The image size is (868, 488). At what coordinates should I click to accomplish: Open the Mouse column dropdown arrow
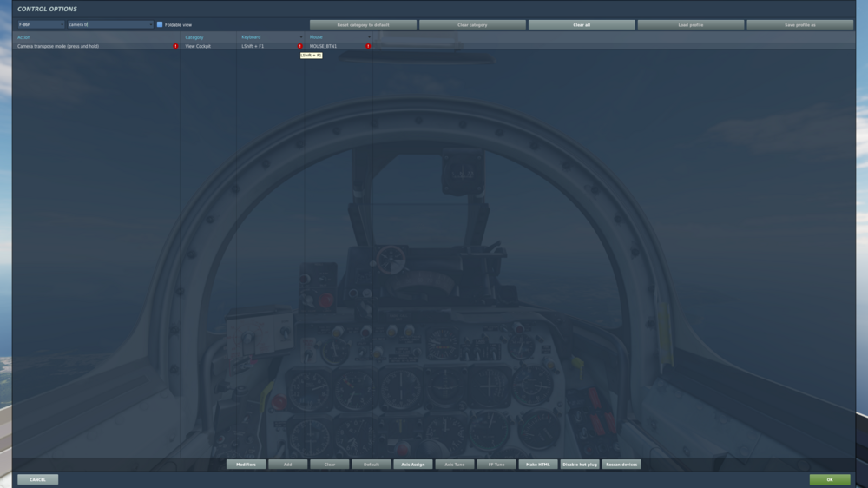369,37
